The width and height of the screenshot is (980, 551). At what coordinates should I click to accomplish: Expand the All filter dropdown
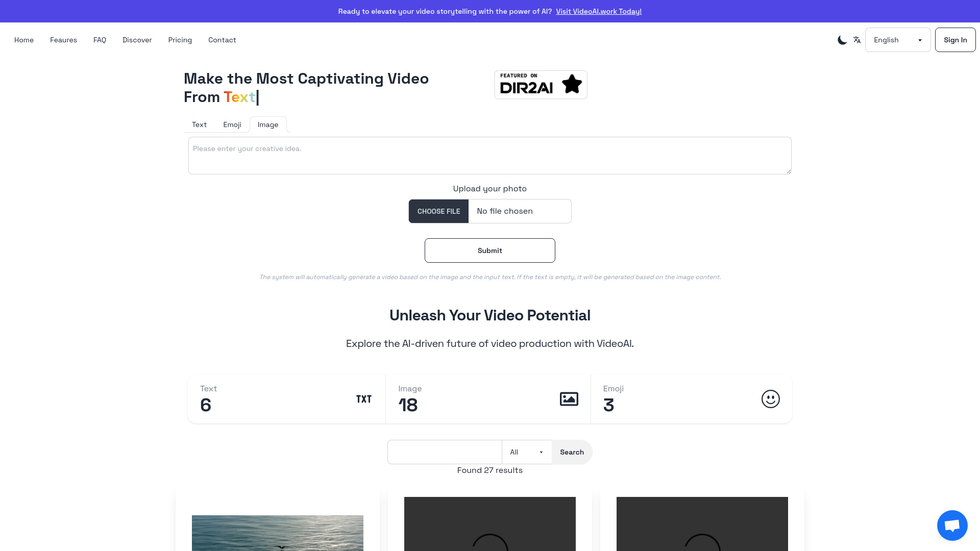[x=527, y=452]
